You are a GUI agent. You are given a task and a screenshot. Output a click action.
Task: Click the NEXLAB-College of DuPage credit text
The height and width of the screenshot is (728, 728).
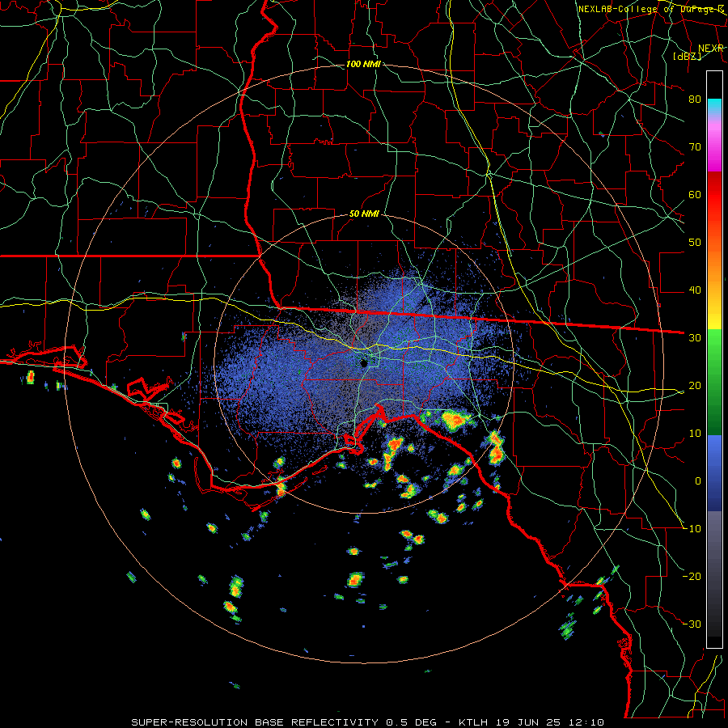click(650, 9)
